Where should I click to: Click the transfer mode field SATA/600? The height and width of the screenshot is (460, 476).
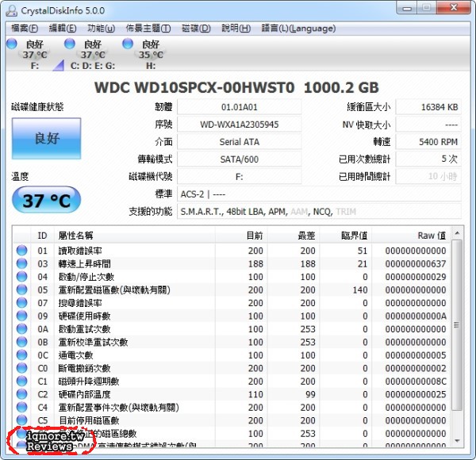(240, 159)
